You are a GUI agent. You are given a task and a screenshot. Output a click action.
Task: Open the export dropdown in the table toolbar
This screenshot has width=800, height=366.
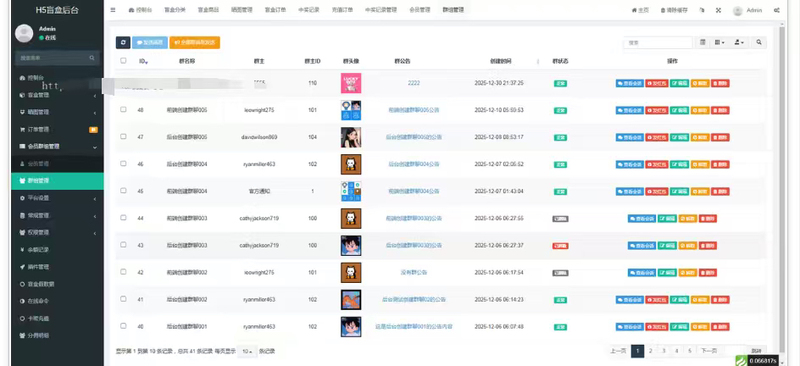tap(739, 42)
